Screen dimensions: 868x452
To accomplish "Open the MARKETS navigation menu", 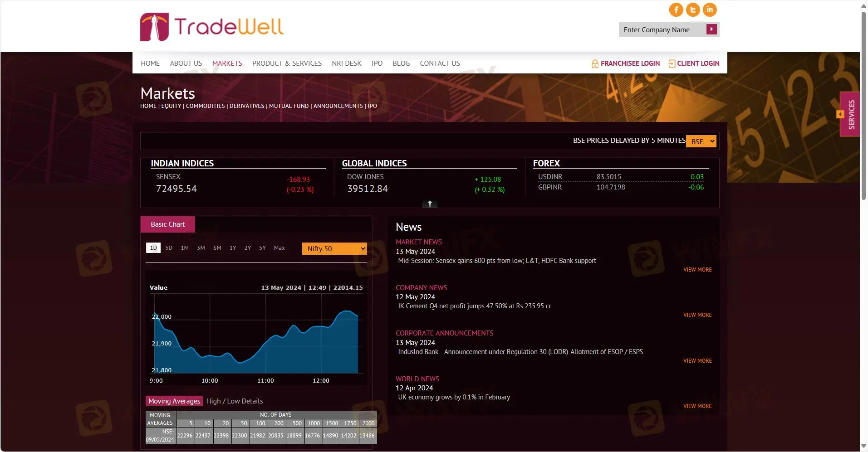I will click(227, 63).
